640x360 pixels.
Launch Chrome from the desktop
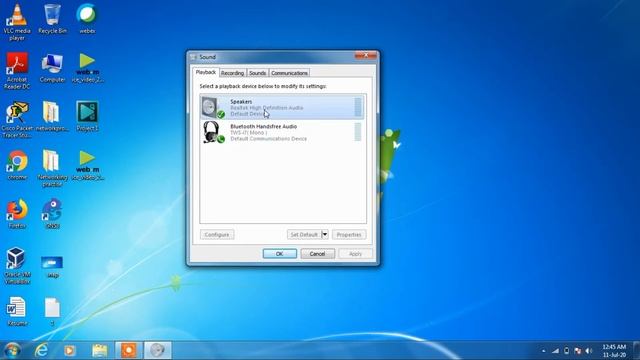point(17,165)
